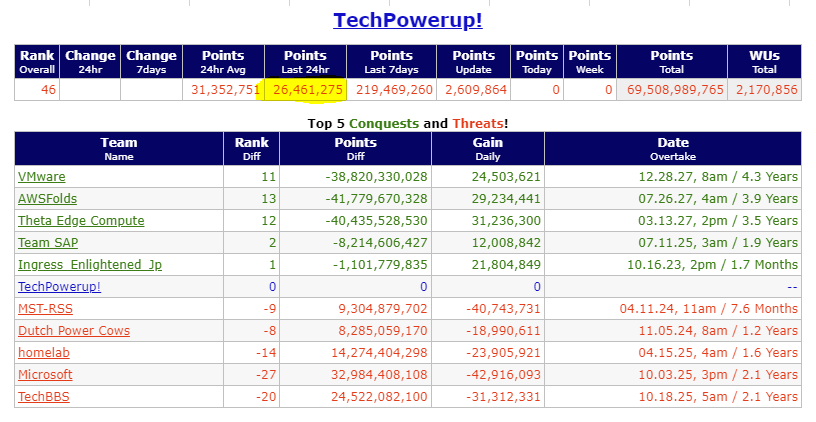The height and width of the screenshot is (422, 816).
Task: Click Dutch Power Cows diff 8,285,059,170
Action: click(x=383, y=330)
